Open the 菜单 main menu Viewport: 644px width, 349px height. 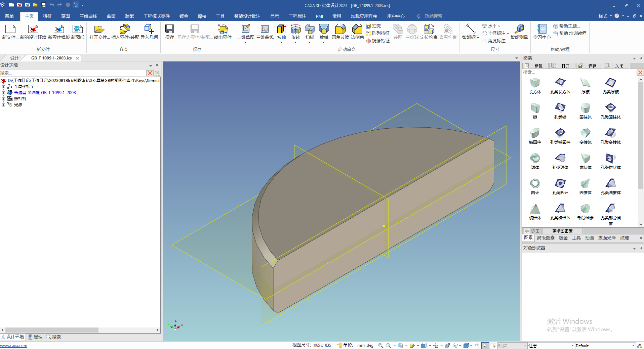(9, 16)
